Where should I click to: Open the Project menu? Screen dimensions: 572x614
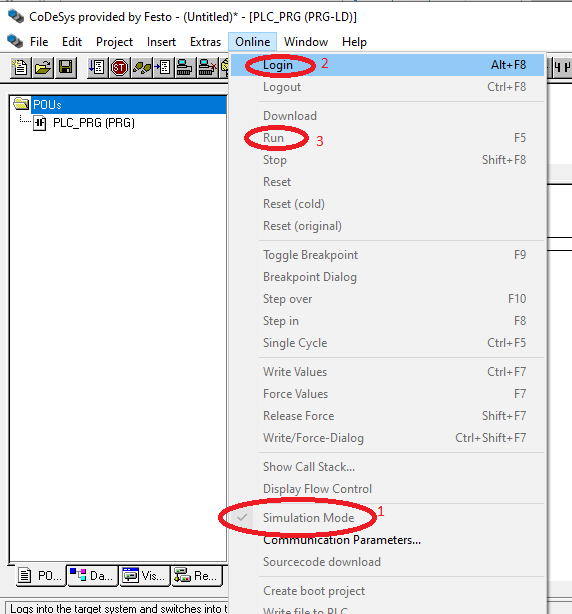point(114,42)
